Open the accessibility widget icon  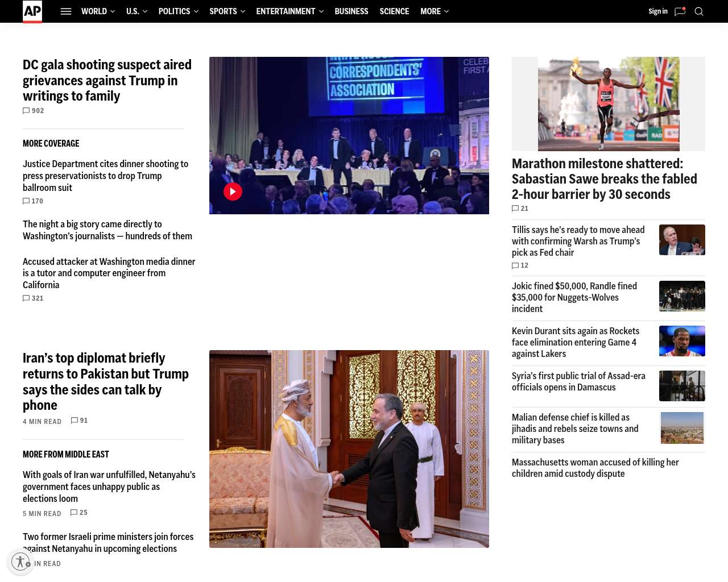click(21, 562)
